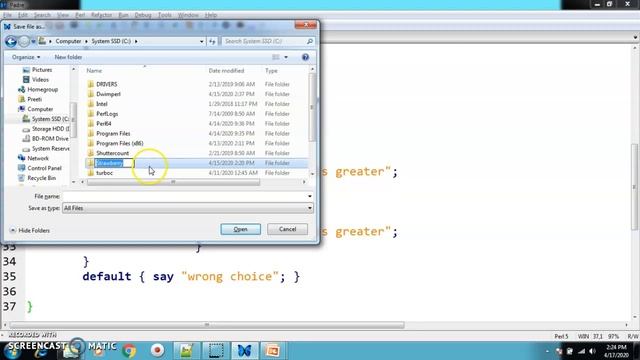Sort by the Name column header

point(94,71)
